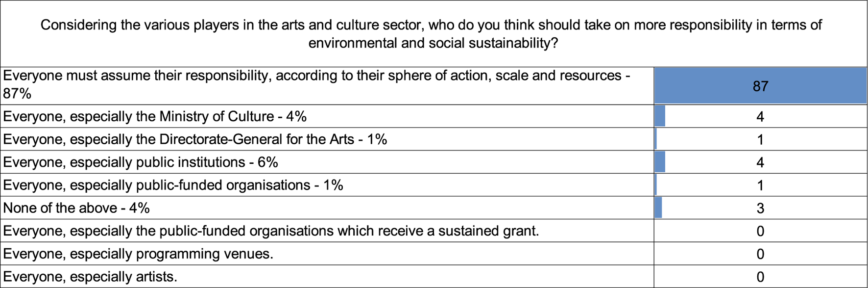Select the public-funded organisations 1% label

pos(173,185)
